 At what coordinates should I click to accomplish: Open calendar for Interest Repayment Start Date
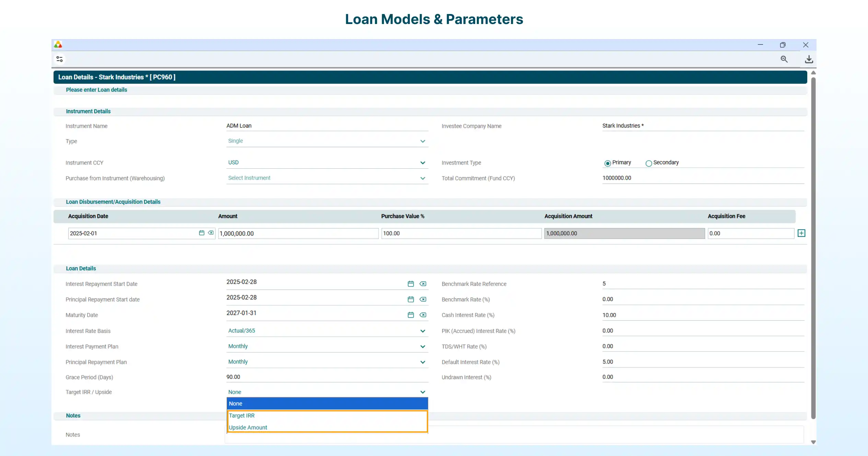tap(411, 284)
